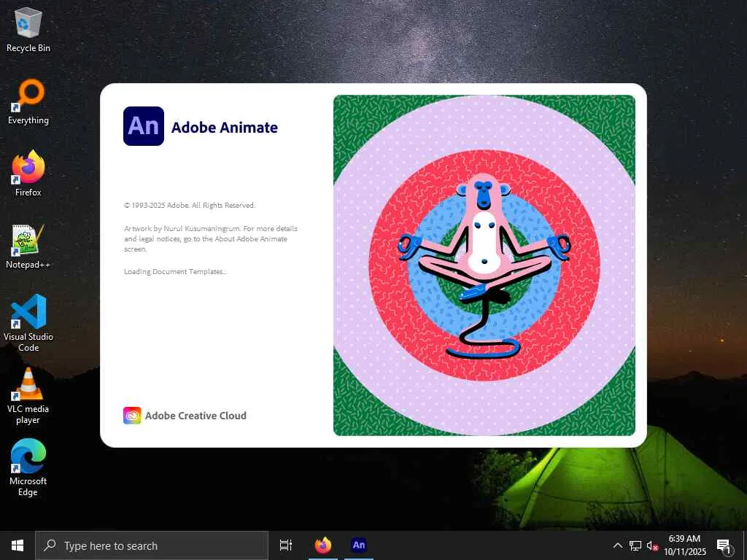Click the Adobe Animate 'An' logo on splash
The width and height of the screenshot is (747, 560).
[144, 126]
